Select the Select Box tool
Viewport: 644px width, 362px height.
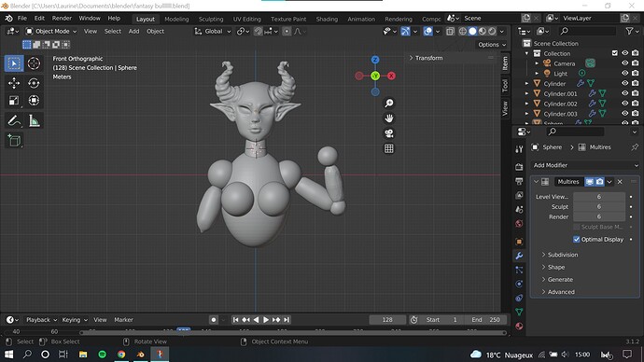click(14, 63)
